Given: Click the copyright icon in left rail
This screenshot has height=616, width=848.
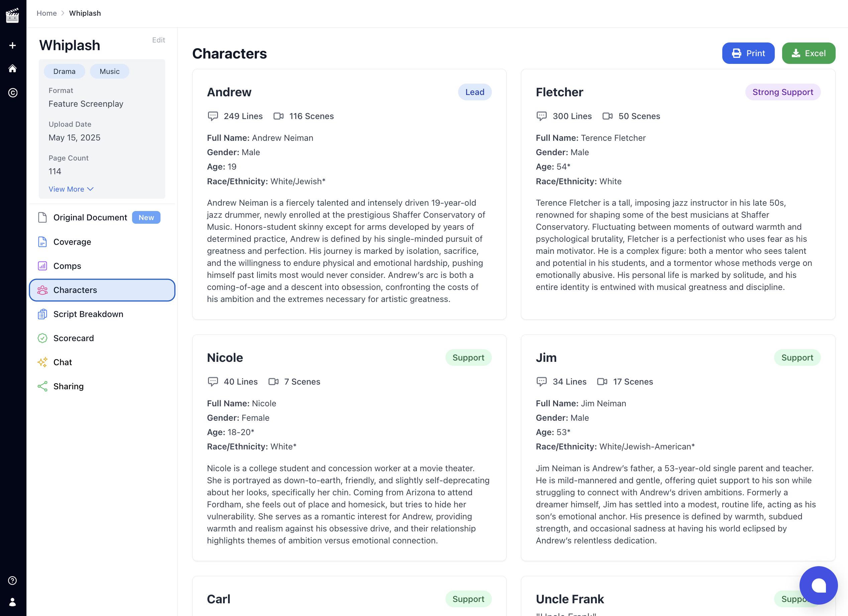Looking at the screenshot, I should 13,93.
